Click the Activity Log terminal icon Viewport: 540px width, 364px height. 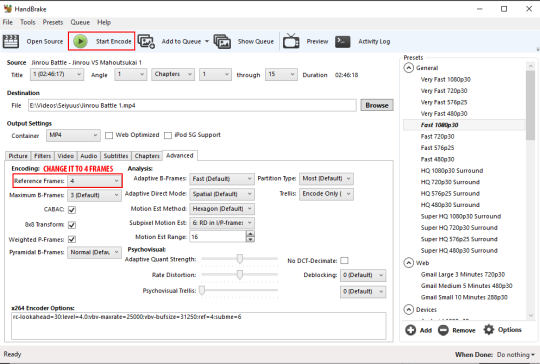(x=343, y=42)
